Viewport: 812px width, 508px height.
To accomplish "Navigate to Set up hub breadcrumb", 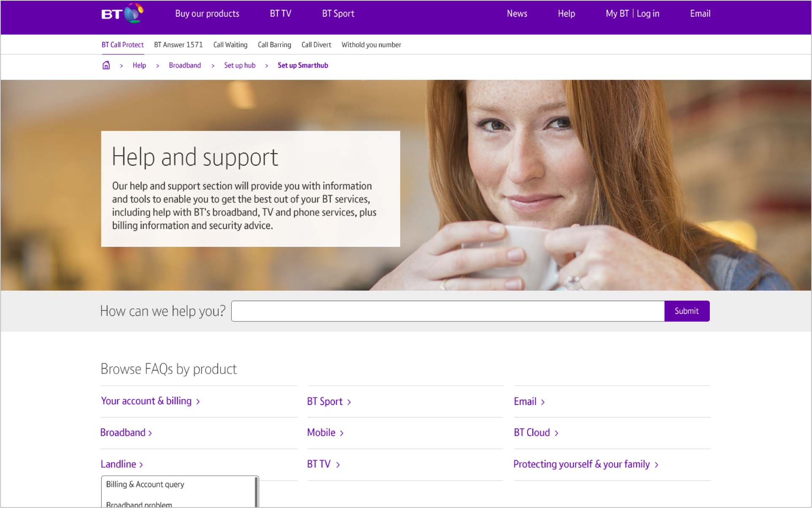I will [x=239, y=65].
